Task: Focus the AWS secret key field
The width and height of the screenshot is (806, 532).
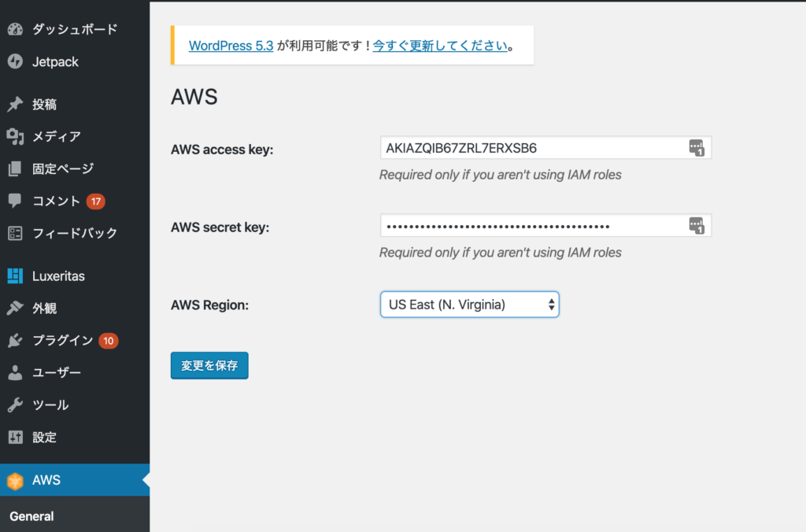Action: click(x=546, y=226)
